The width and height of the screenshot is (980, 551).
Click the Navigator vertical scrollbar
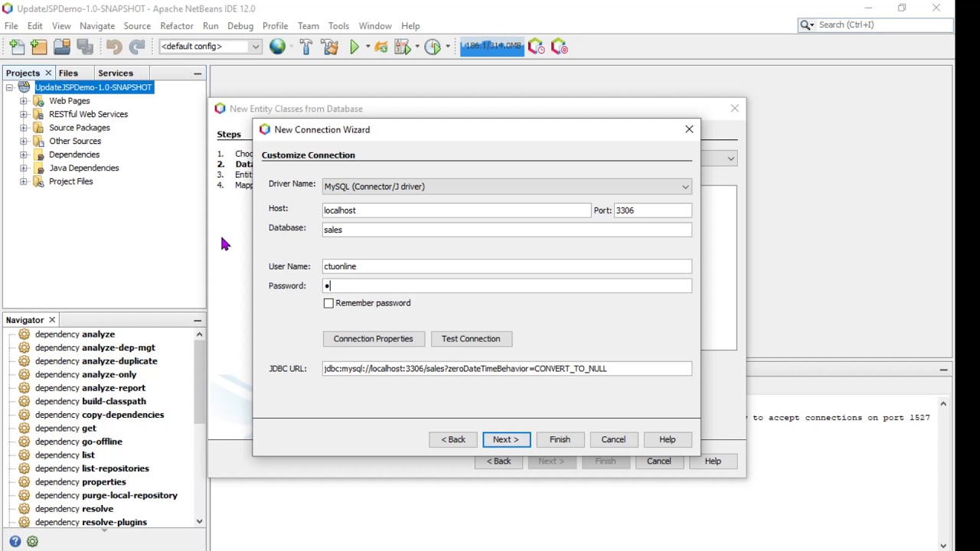tap(199, 383)
